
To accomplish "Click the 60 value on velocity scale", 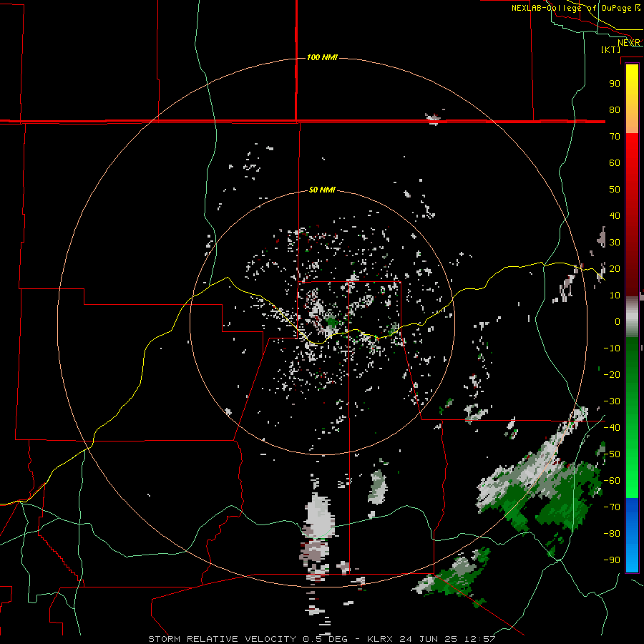I will click(615, 162).
